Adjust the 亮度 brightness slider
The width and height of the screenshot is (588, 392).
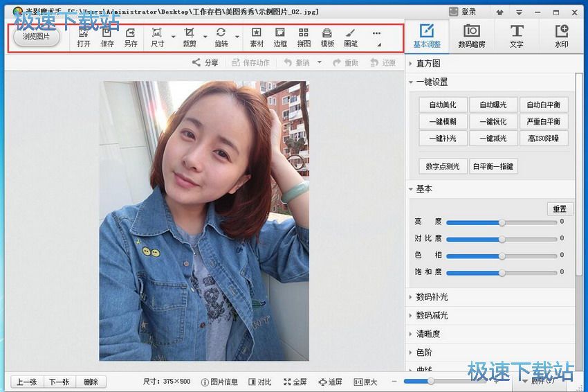502,222
